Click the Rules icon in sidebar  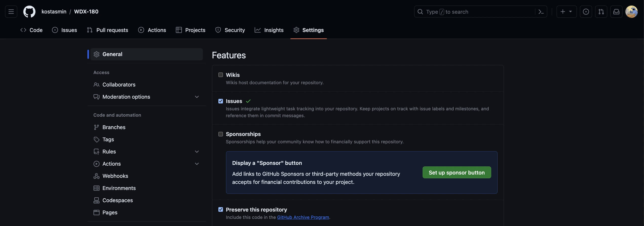click(x=97, y=152)
